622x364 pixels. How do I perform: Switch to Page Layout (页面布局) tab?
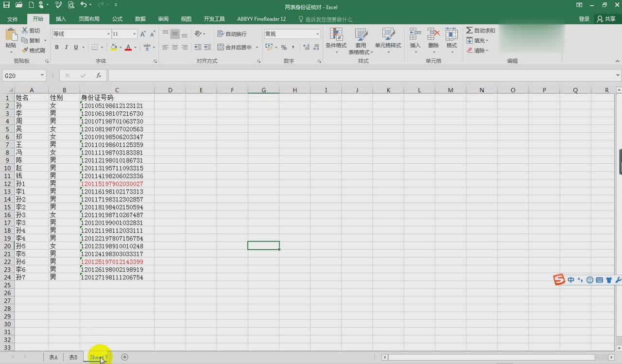point(89,19)
